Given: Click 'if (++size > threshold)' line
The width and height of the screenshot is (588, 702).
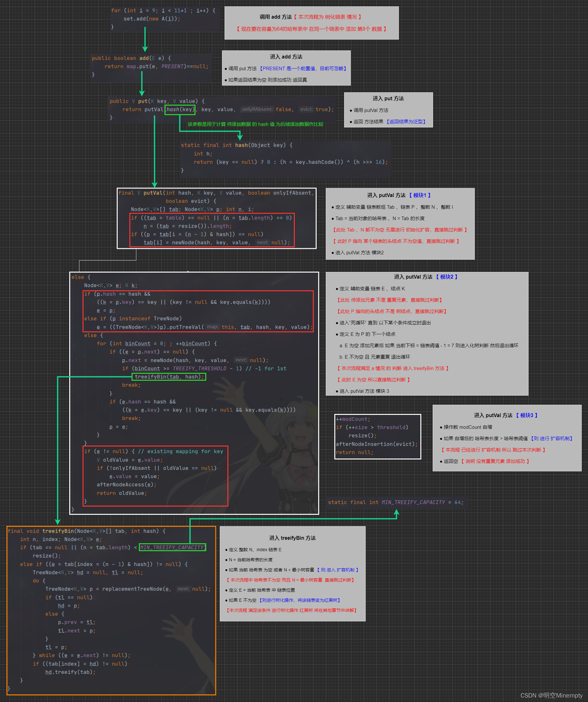Looking at the screenshot, I should pyautogui.click(x=372, y=428).
